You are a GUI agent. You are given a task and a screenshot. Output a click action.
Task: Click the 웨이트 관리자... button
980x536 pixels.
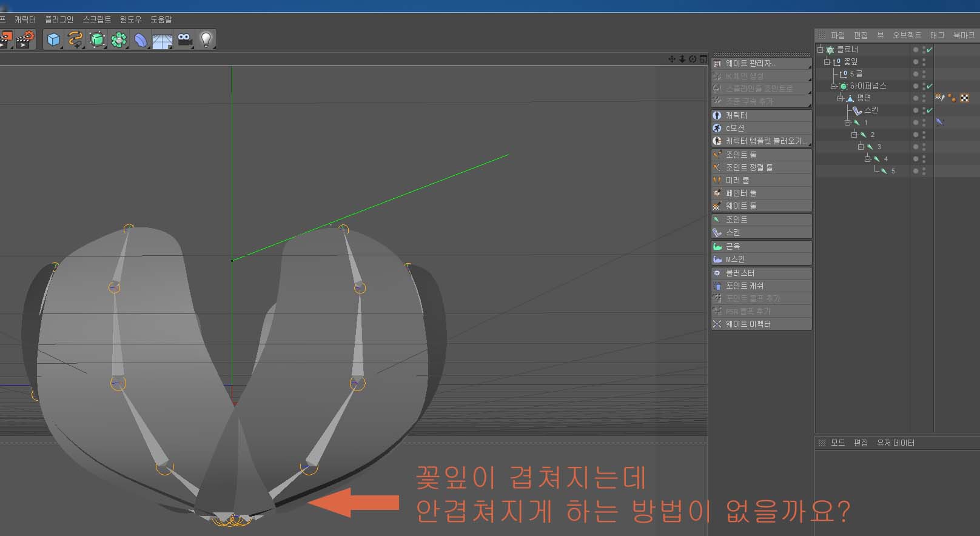click(750, 63)
